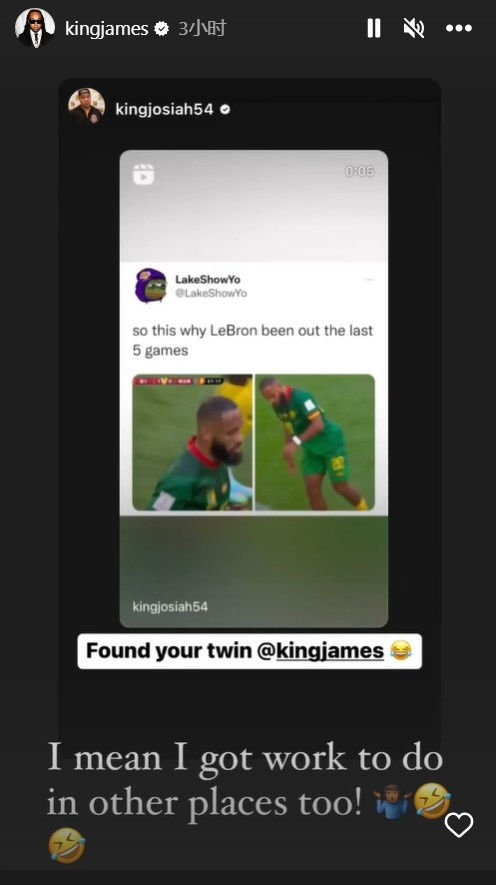Screen dimensions: 496x885
Task: Click the 3小时 timestamp
Action: tap(202, 28)
